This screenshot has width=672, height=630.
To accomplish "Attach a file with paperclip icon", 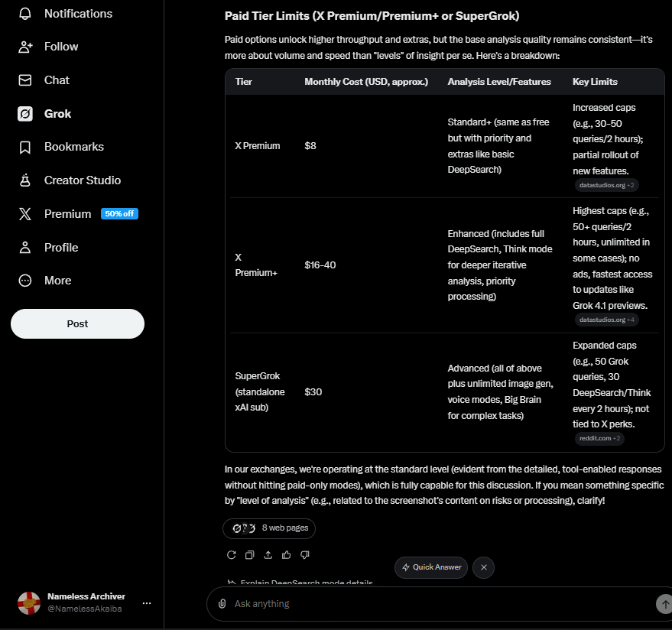I will 222,604.
